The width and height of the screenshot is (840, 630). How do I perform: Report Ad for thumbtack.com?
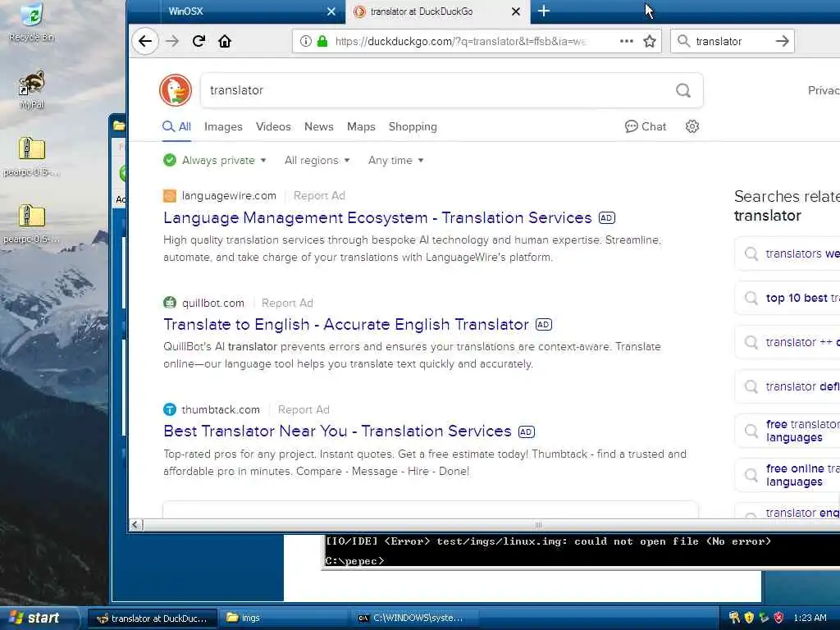point(304,410)
